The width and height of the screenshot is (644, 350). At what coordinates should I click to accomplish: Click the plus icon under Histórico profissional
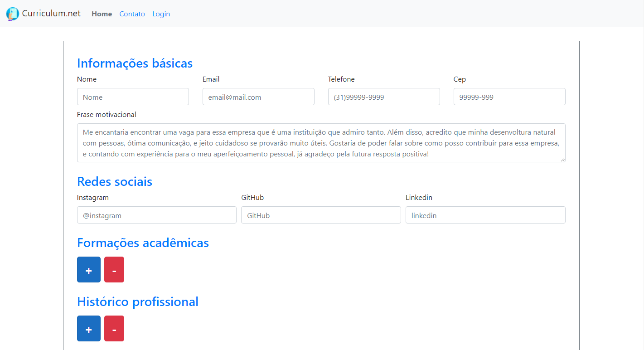tap(88, 328)
